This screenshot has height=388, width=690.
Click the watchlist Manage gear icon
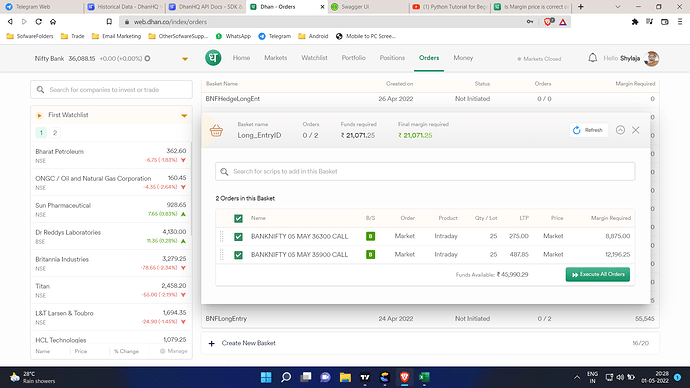point(162,351)
